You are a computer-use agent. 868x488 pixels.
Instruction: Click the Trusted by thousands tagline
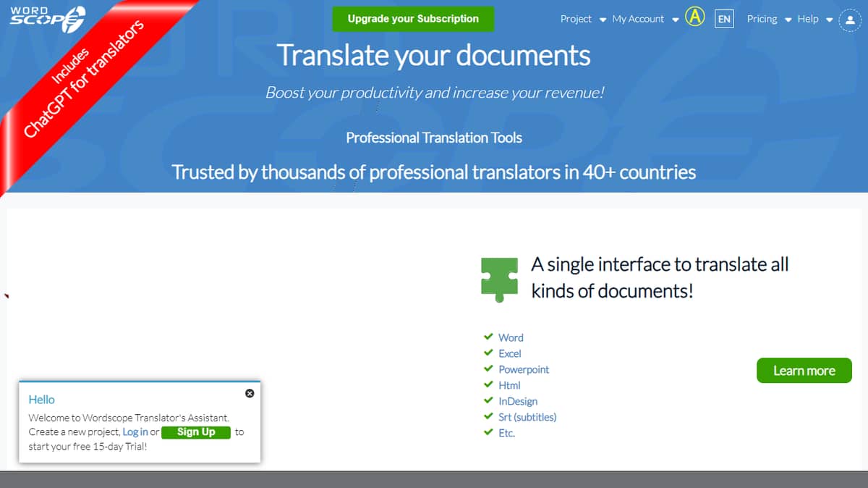click(x=434, y=172)
